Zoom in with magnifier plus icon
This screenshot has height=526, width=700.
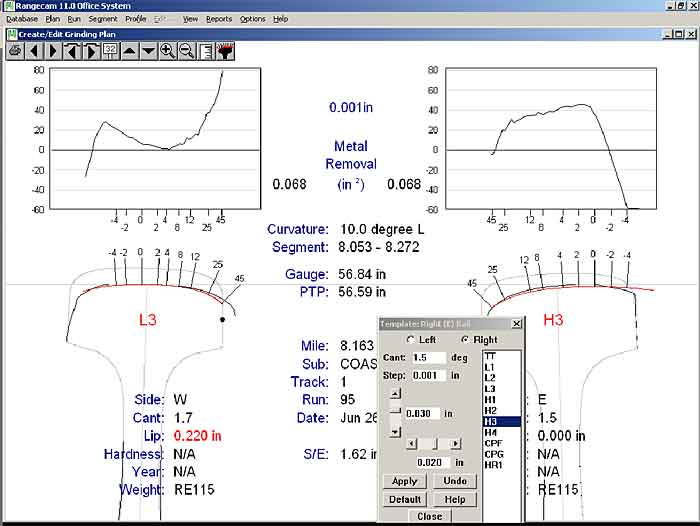pos(167,50)
